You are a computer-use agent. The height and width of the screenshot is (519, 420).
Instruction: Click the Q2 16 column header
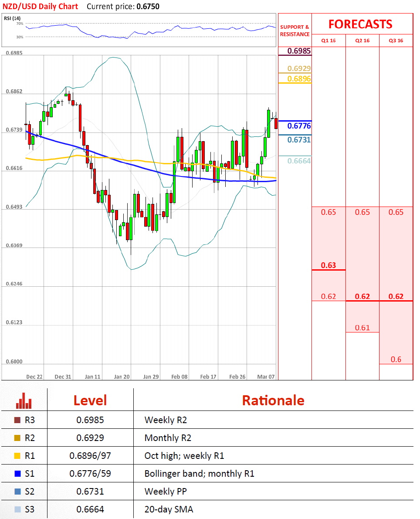[x=362, y=41]
